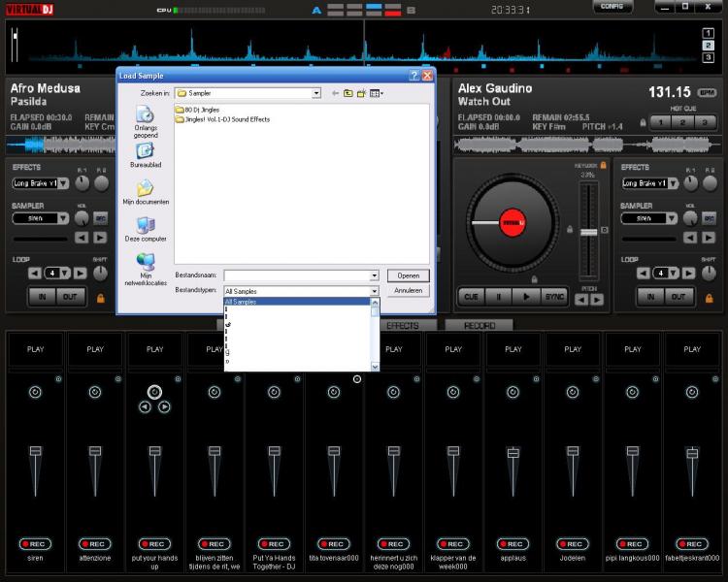Screen dimensions: 728x582
Task: Turn the siren sample loop knob
Action: click(x=35, y=392)
